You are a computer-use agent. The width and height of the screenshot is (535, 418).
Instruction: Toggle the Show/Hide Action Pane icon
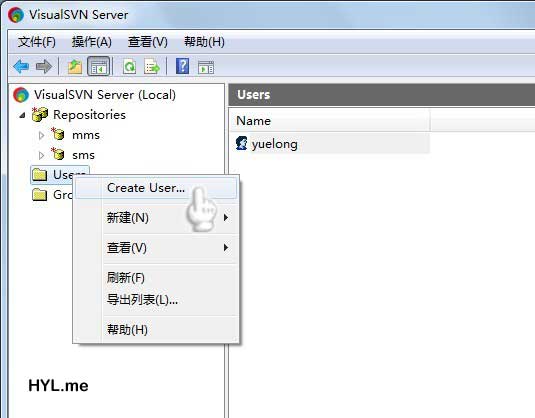pos(206,67)
